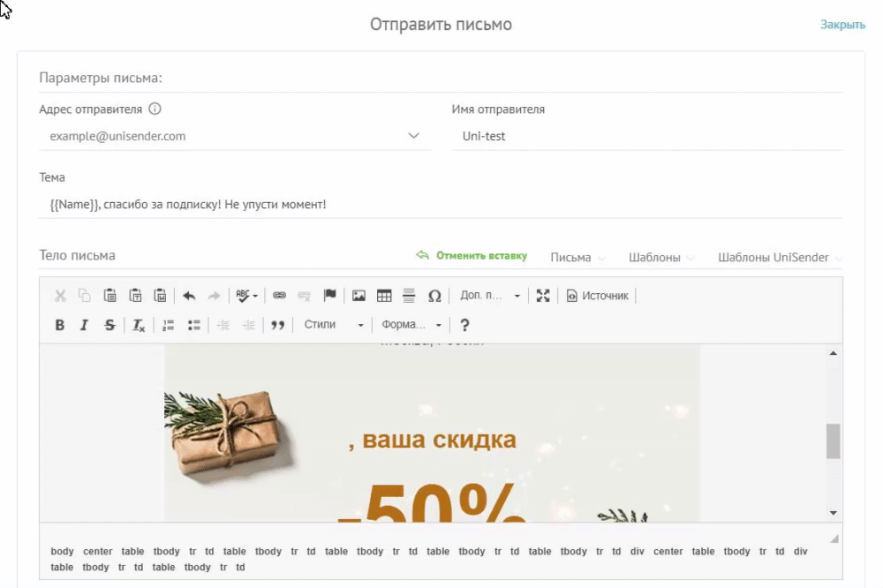Insert a link using chain icon

click(x=279, y=296)
